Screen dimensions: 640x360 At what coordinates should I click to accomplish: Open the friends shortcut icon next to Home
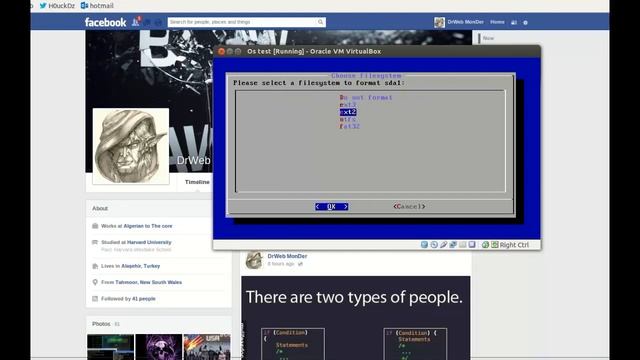click(x=514, y=22)
